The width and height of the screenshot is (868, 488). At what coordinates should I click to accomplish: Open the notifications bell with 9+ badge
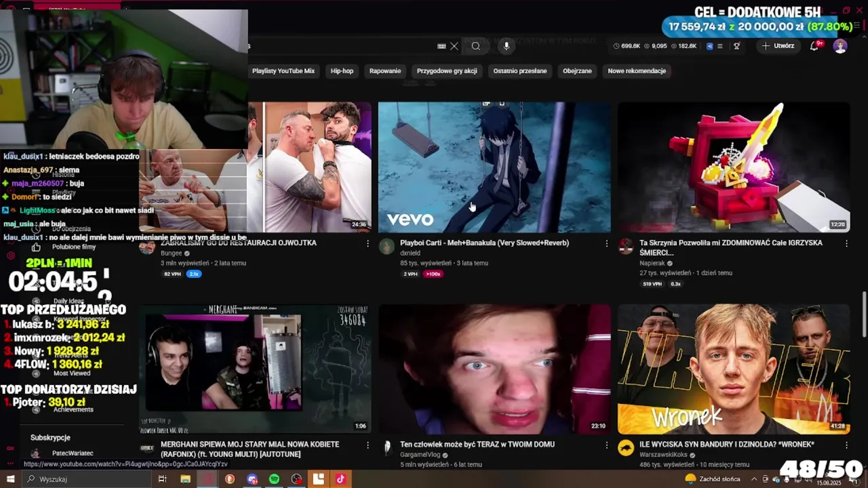point(814,46)
